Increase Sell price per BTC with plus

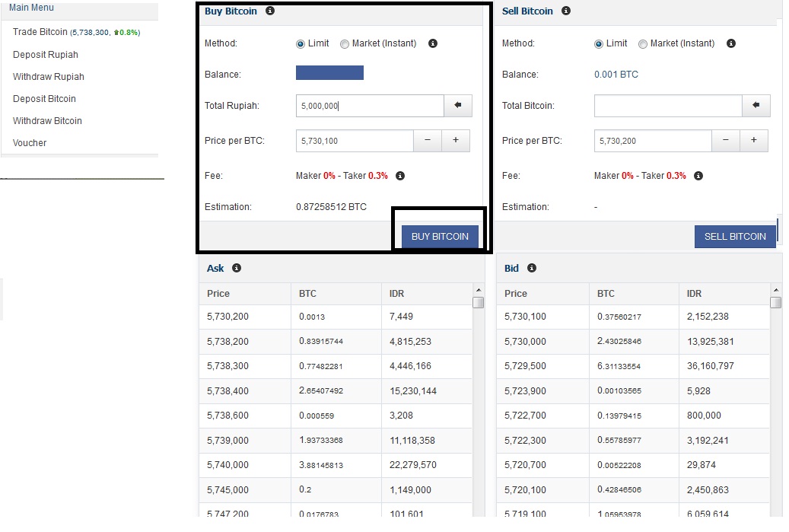754,141
